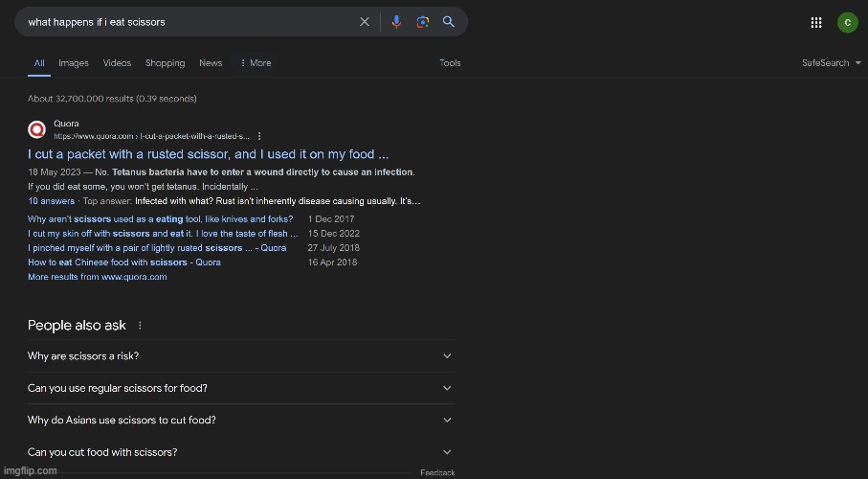The width and height of the screenshot is (868, 479).
Task: Open 'How to eat Chinese food with scissors' link
Action: 124,262
